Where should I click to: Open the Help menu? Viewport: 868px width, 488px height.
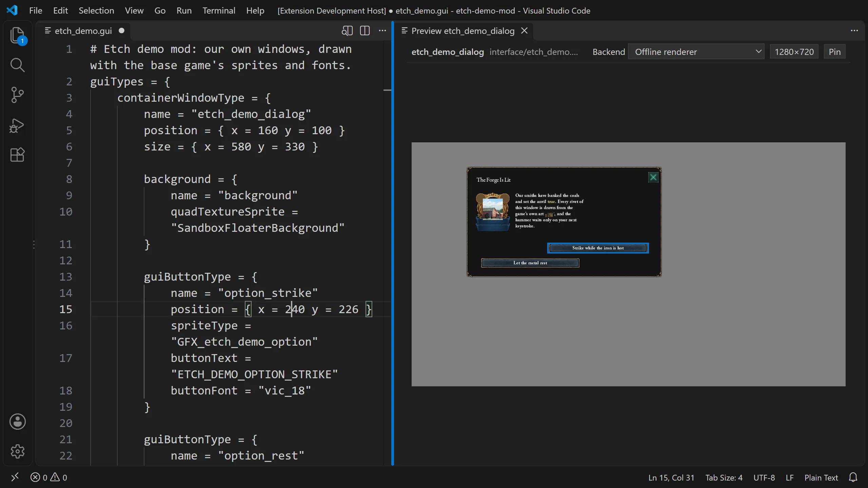pos(255,11)
